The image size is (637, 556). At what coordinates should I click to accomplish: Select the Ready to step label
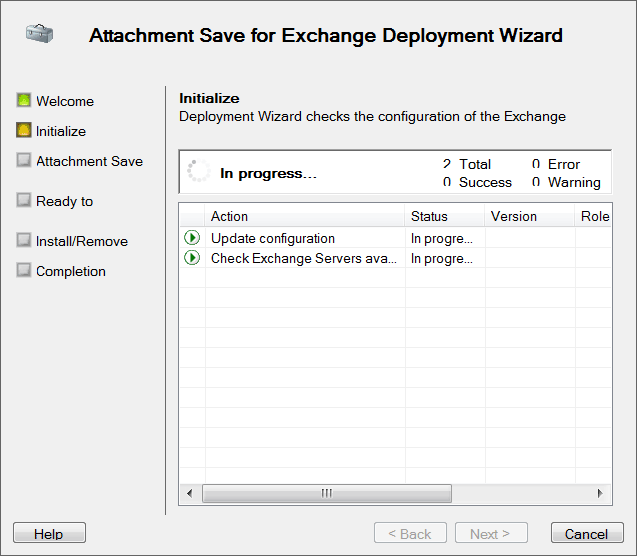click(x=65, y=201)
